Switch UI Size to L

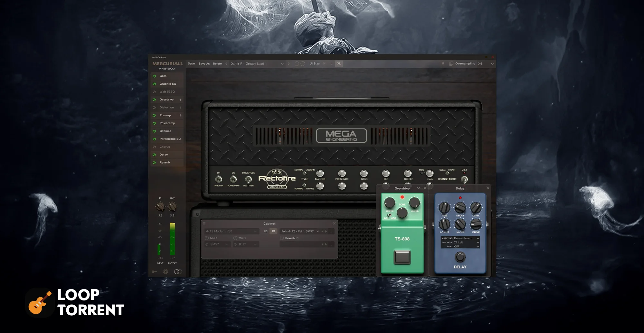pos(331,64)
